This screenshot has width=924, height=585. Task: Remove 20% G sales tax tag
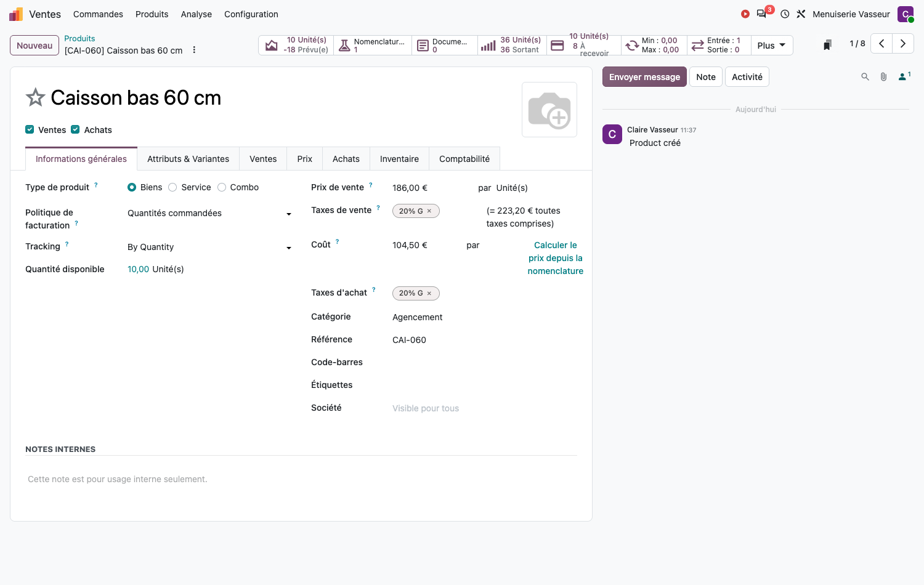point(429,211)
